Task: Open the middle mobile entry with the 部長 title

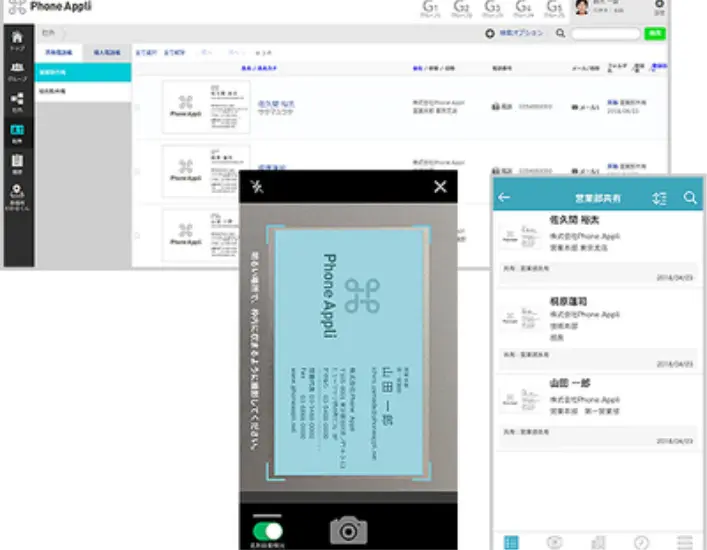Action: click(599, 332)
